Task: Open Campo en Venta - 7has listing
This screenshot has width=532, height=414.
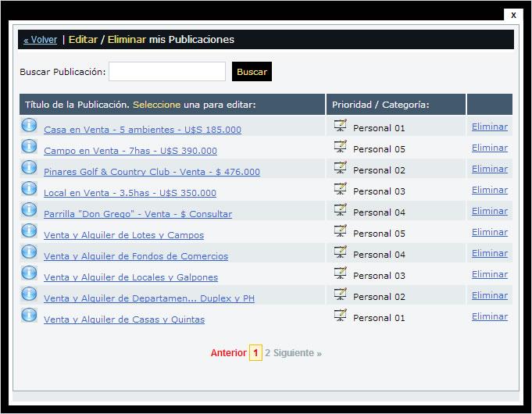Action: point(130,151)
